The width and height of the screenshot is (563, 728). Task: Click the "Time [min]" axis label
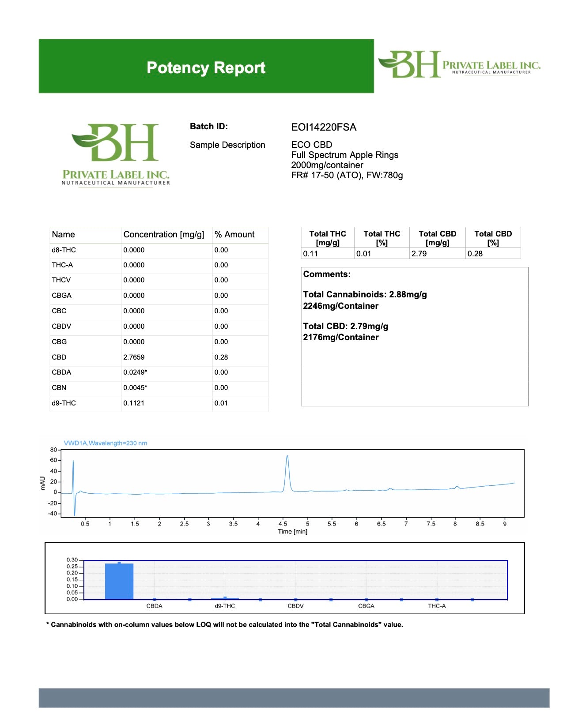point(292,531)
